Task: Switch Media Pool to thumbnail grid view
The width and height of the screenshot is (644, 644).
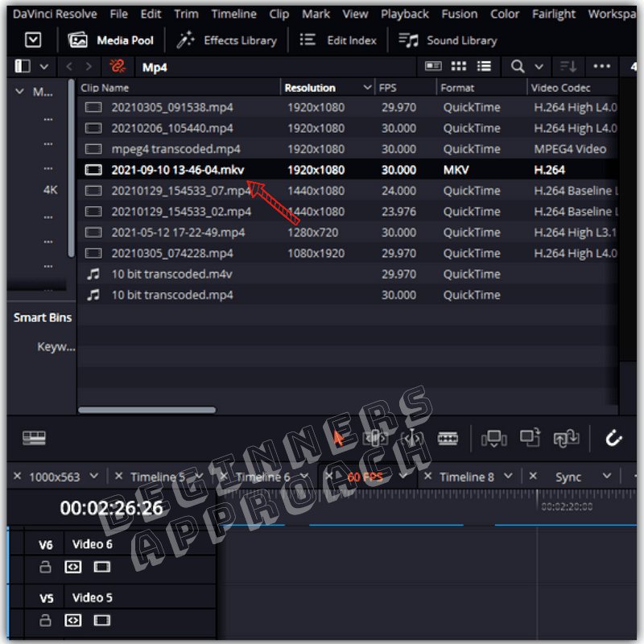Action: click(458, 67)
